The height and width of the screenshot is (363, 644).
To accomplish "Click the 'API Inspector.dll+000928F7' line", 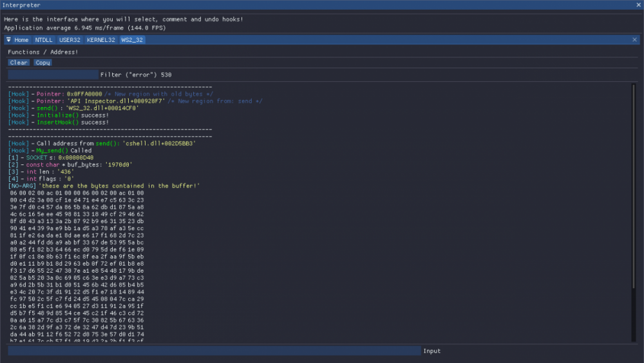I will tap(135, 101).
